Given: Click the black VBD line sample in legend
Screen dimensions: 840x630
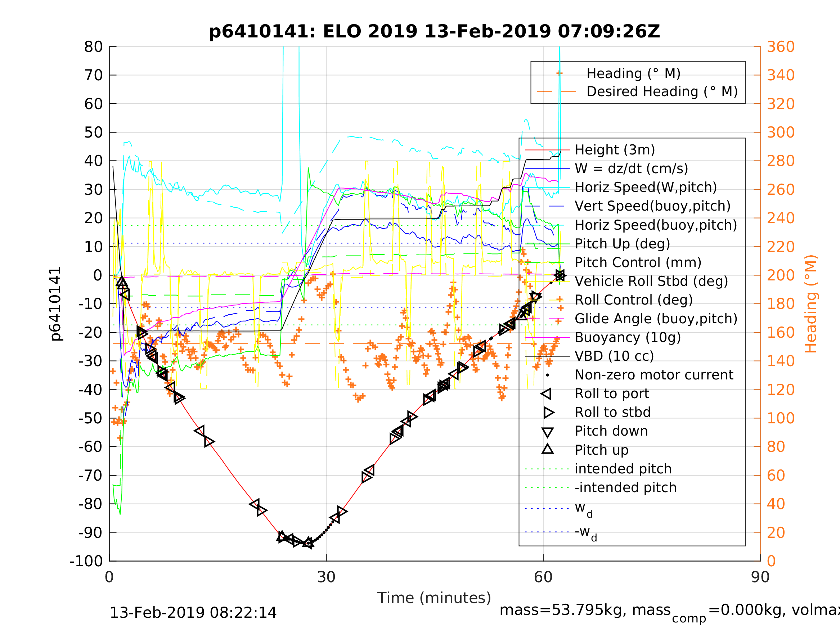Looking at the screenshot, I should [548, 356].
